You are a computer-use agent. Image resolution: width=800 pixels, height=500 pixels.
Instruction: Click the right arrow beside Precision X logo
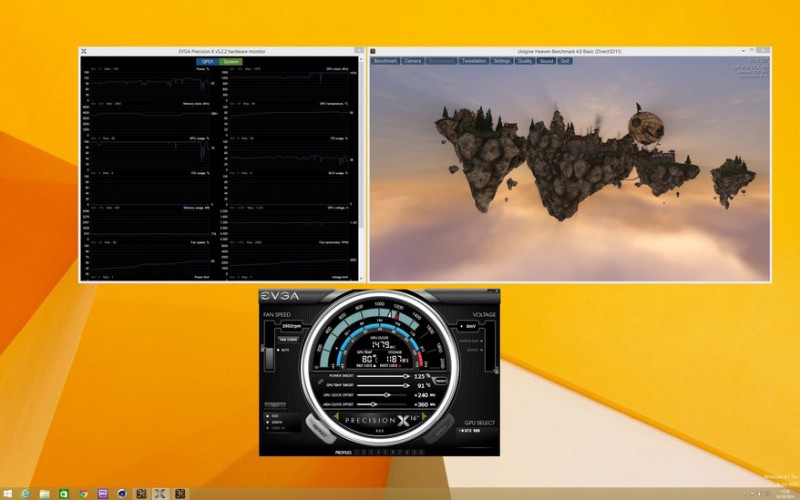point(424,416)
